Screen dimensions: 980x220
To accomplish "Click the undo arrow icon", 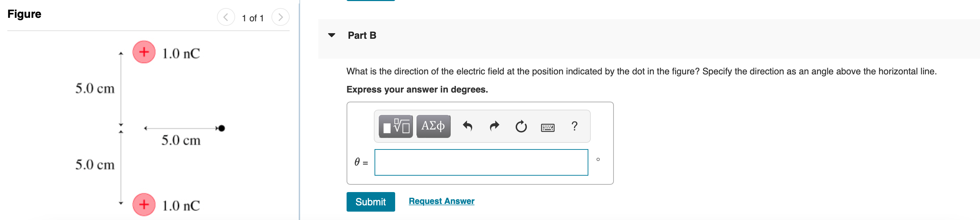I will pos(467,126).
